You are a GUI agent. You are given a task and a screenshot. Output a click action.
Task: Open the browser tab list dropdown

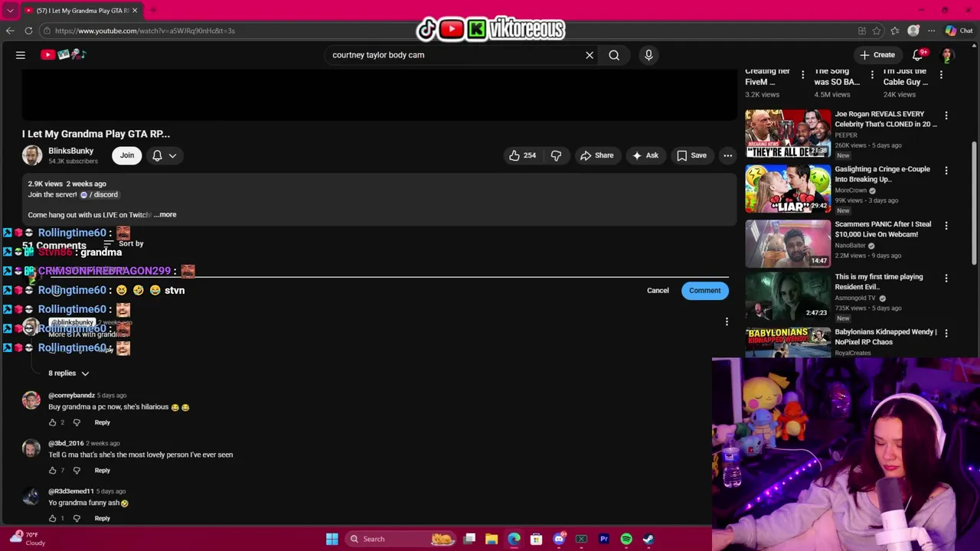tap(10, 10)
